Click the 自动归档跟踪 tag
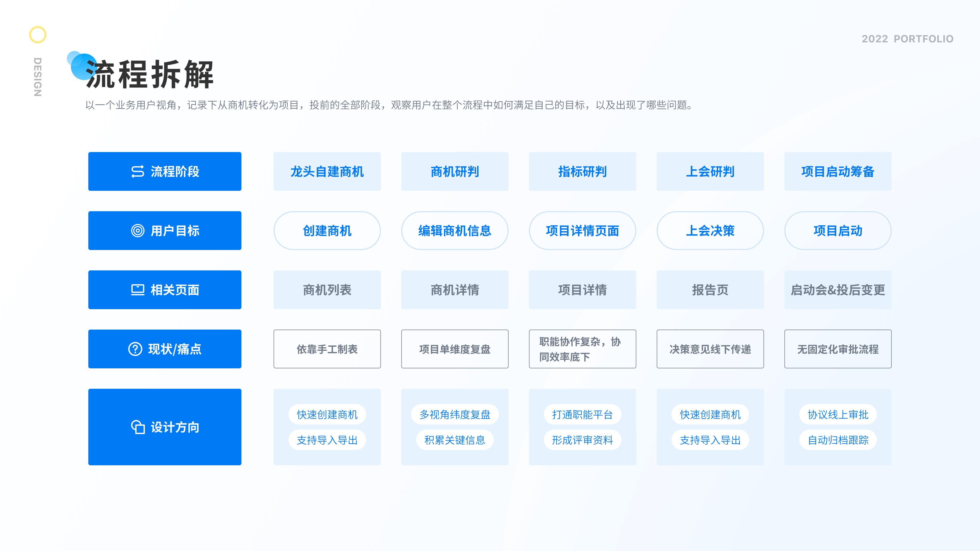 tap(838, 440)
